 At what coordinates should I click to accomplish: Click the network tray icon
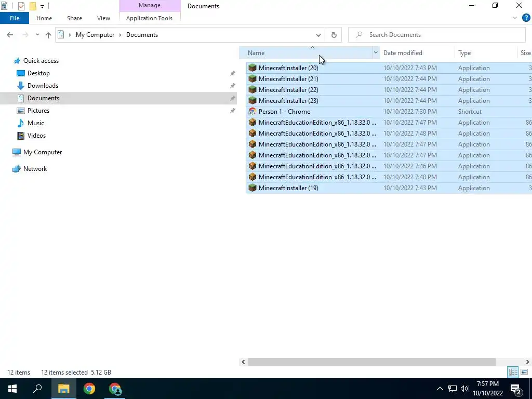tap(453, 389)
